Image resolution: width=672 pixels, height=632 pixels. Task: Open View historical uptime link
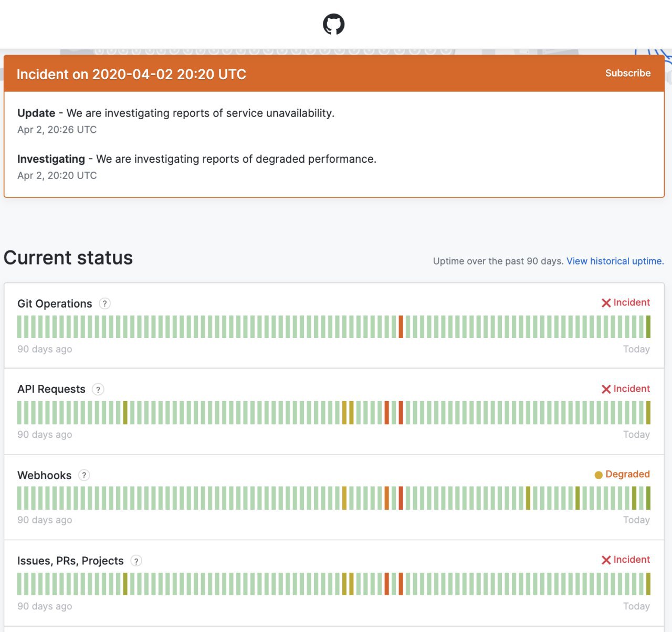tap(615, 261)
